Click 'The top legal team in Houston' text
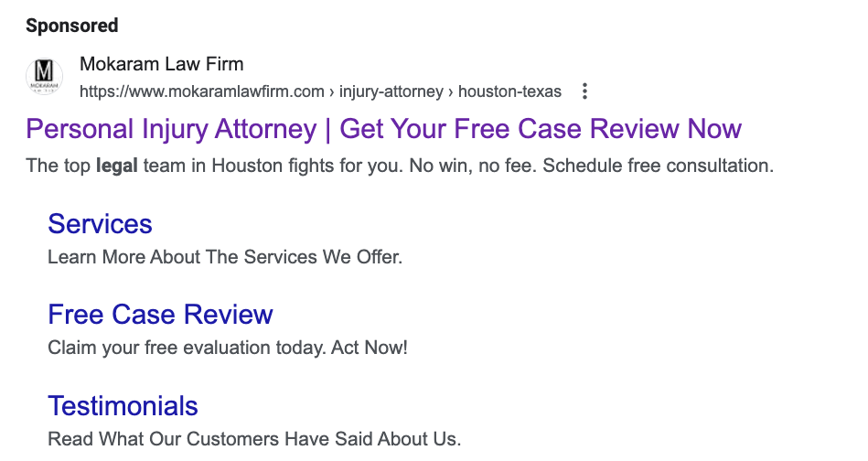This screenshot has height=461, width=868. tap(183, 166)
